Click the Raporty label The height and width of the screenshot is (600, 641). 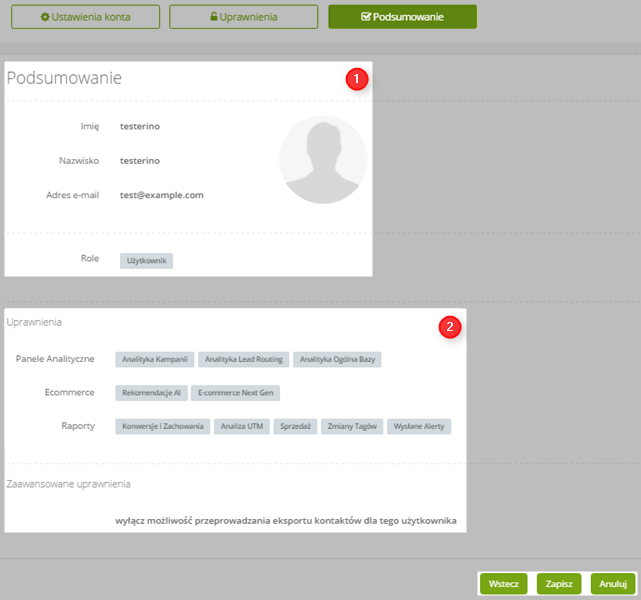point(78,426)
